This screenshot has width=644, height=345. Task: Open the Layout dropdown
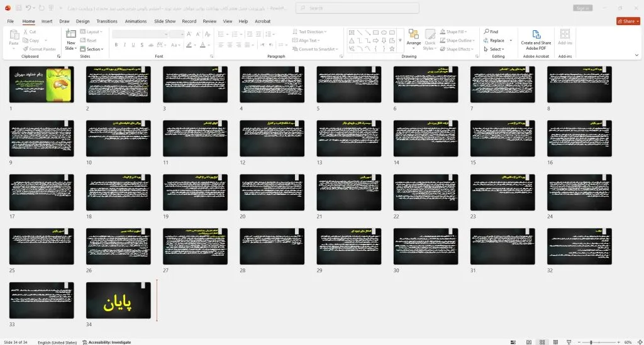click(x=91, y=31)
